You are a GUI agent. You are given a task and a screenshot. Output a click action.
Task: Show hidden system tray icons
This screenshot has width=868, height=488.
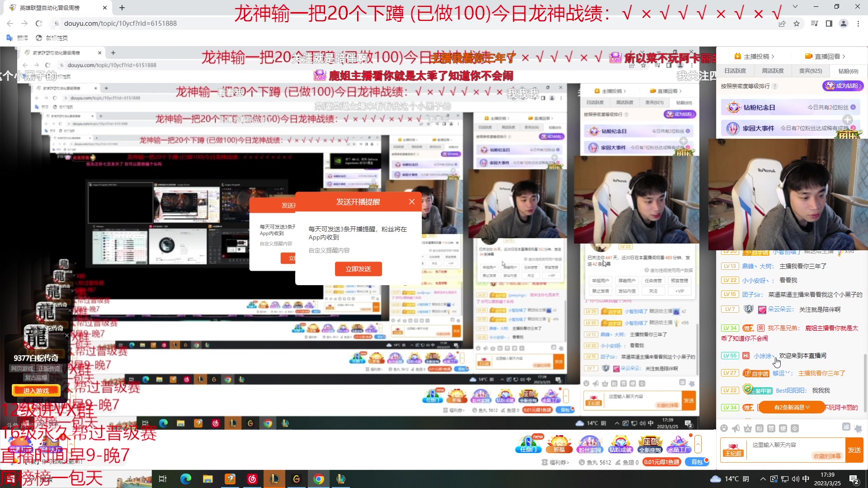point(763,479)
